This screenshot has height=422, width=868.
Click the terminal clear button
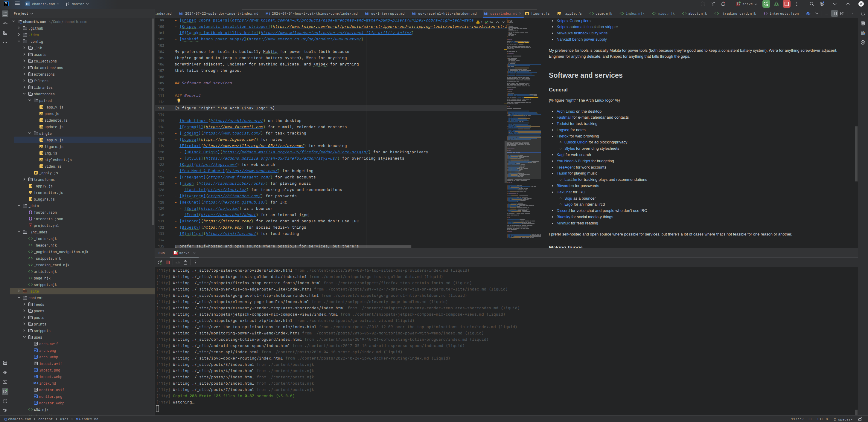click(x=185, y=262)
